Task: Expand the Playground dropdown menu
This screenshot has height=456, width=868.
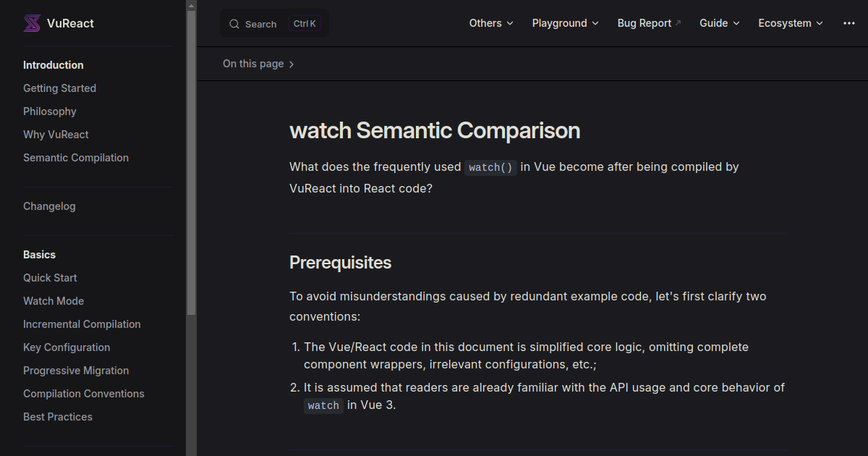Action: pos(566,23)
